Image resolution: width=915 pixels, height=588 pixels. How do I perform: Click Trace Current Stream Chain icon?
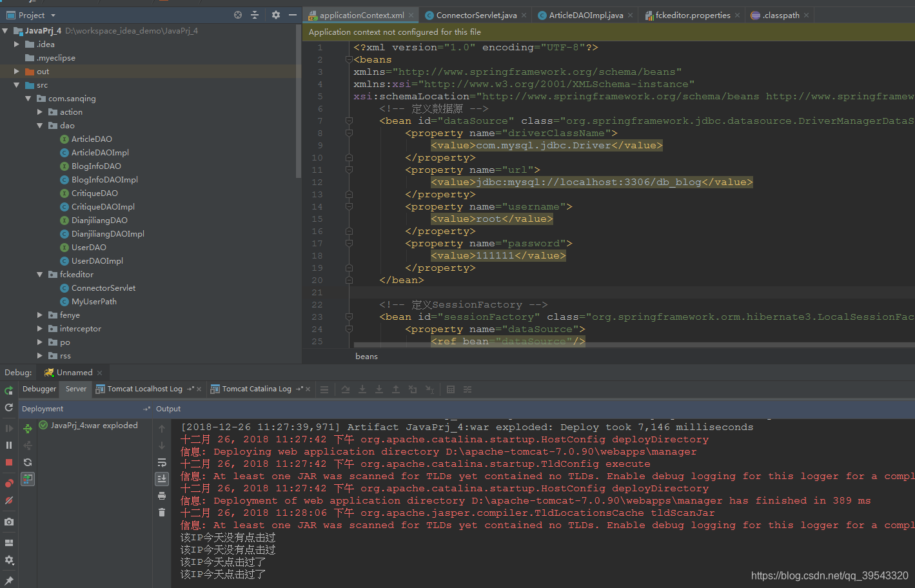pyautogui.click(x=467, y=389)
